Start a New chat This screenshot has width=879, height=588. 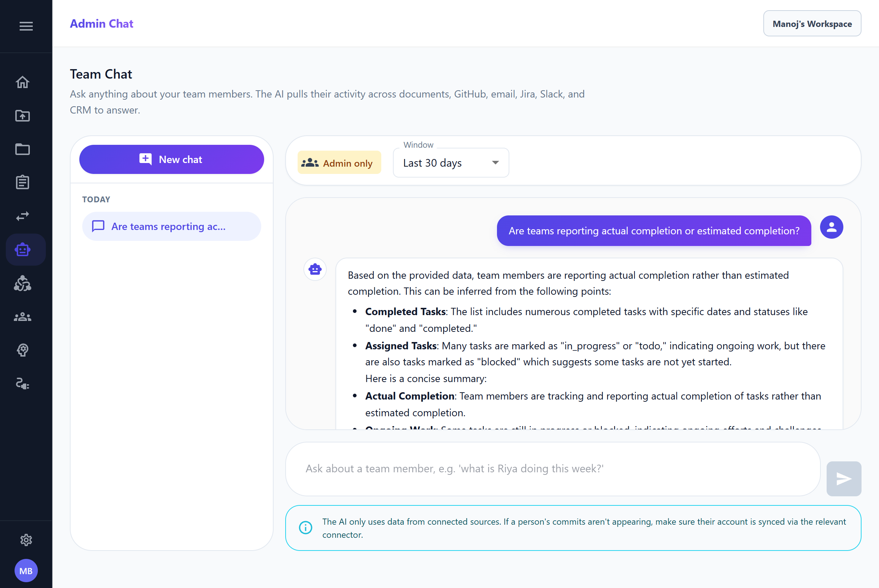(172, 159)
